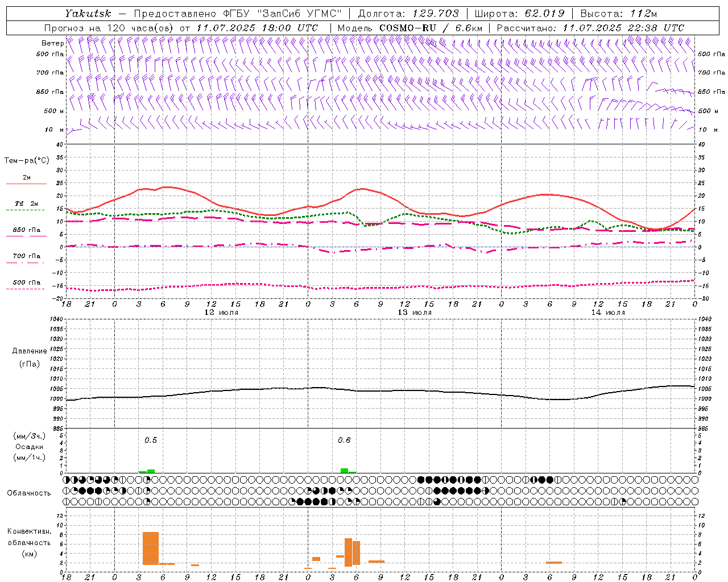Click the Тем-ра(°C) temperature panel label
This screenshot has height=582, width=728.
27,161
